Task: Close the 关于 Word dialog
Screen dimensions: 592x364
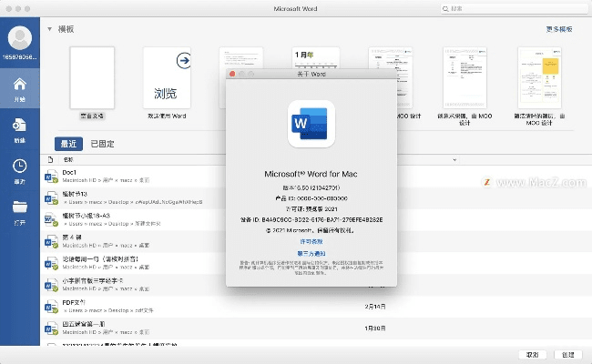Action: 232,74
